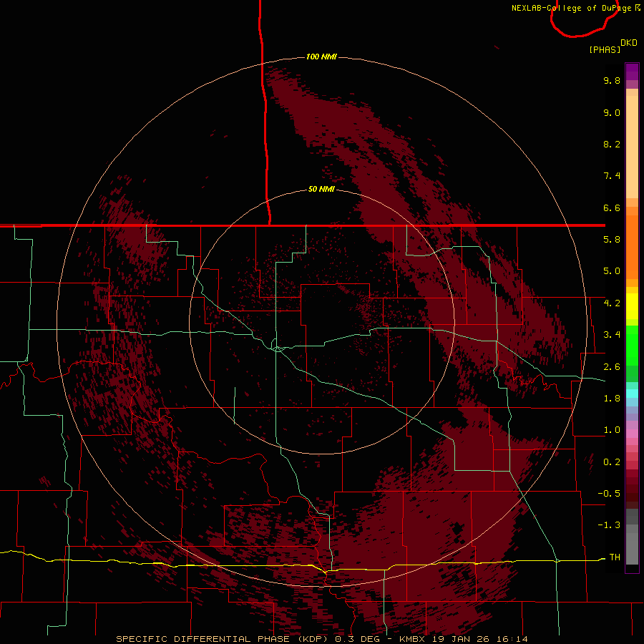Click the 1.8 legend value
Screen dimensions: 644x644
coord(612,399)
